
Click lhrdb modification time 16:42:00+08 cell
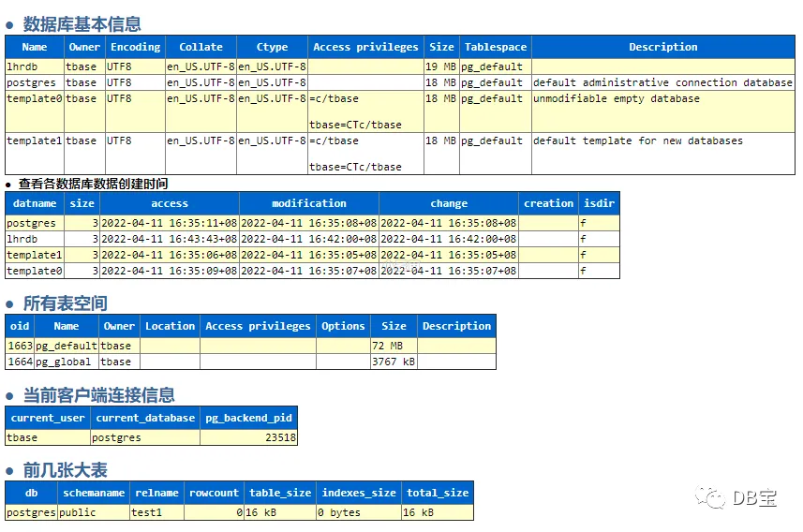click(309, 239)
